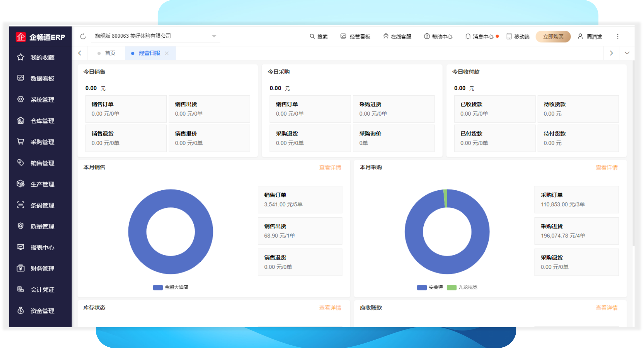Viewport: 644px width, 348px height.
Task: Click the refresh icon beside company selector
Action: click(83, 36)
